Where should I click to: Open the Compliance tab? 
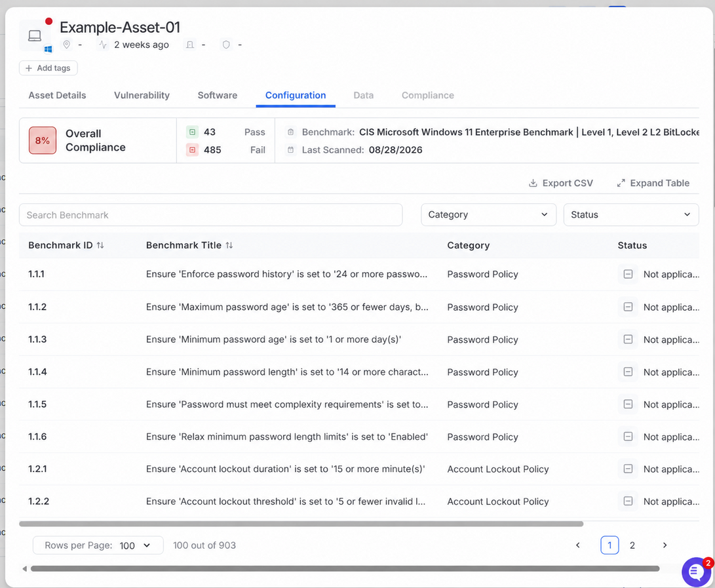(x=428, y=95)
